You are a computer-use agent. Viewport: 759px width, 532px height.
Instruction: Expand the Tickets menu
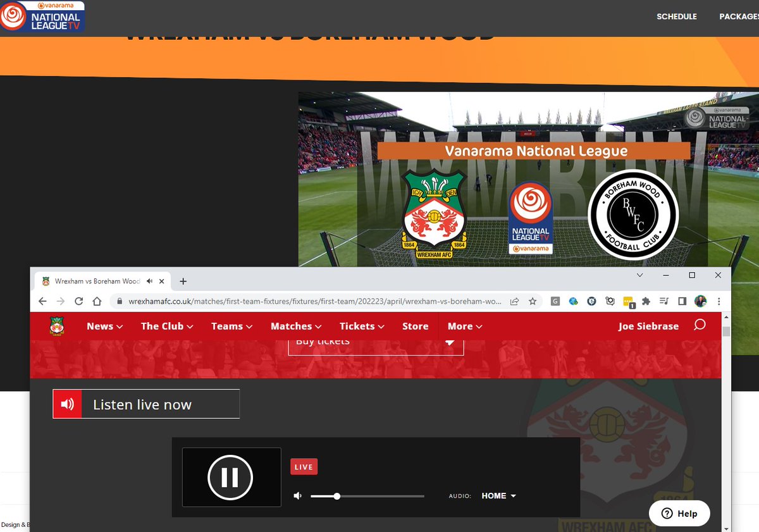362,326
